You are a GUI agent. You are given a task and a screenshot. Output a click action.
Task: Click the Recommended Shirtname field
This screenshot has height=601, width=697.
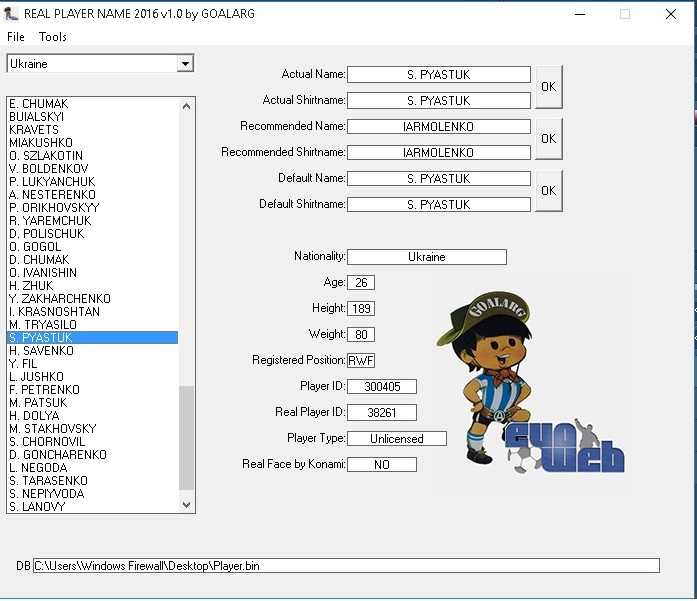pos(439,152)
